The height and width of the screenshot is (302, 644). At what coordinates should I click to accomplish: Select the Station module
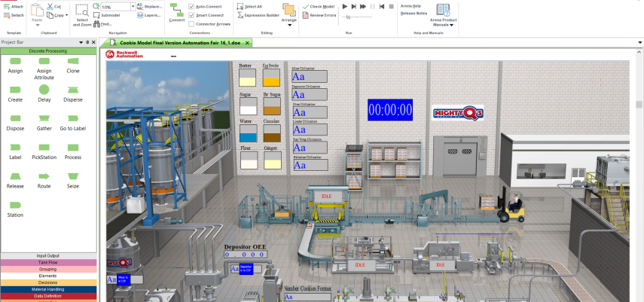click(15, 209)
